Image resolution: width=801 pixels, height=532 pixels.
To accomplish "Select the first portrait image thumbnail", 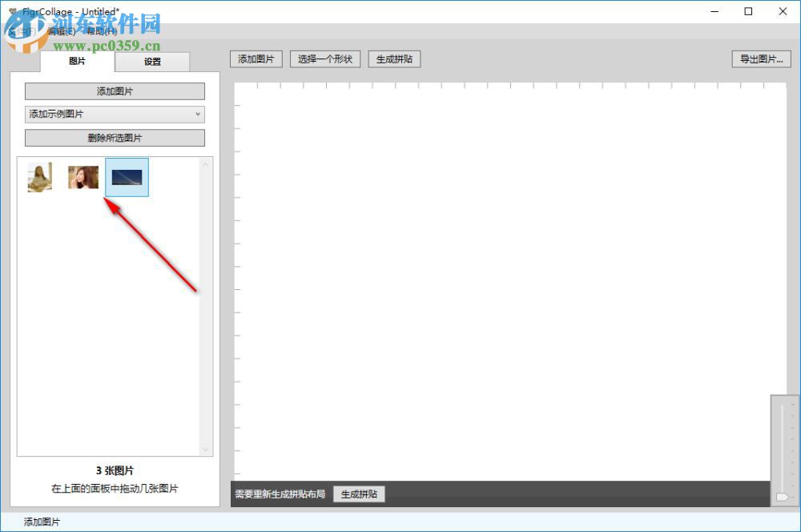I will point(39,177).
